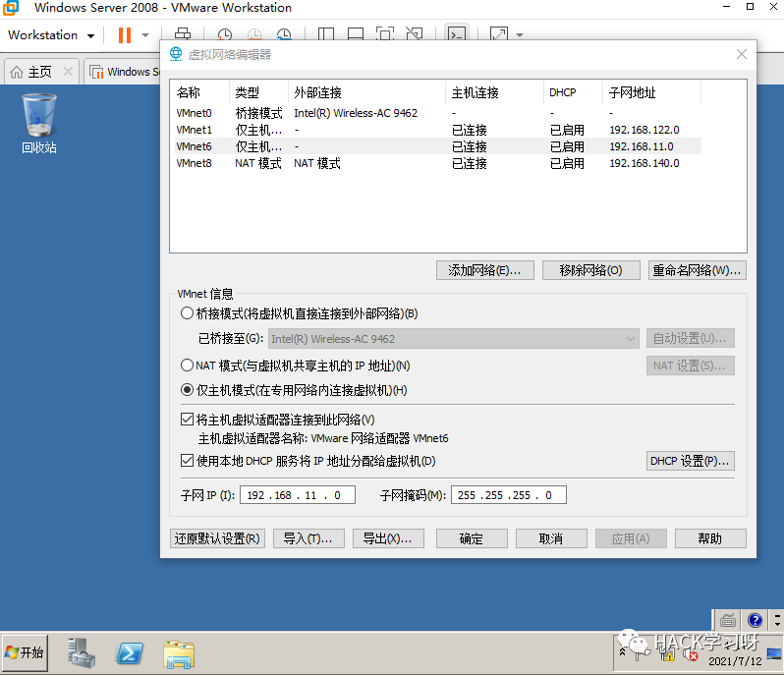Open Windows Explorer folder taskbar icon
The height and width of the screenshot is (676, 784).
[x=179, y=654]
